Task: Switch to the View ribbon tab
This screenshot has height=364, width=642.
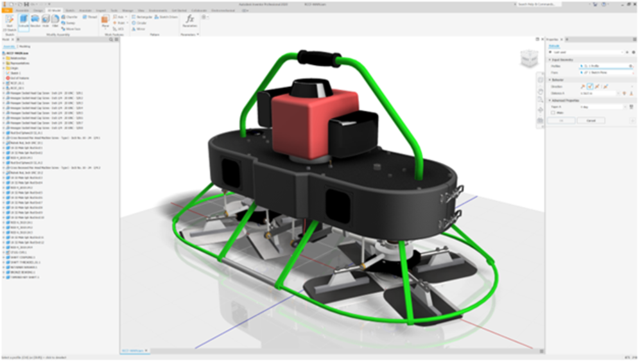Action: (x=141, y=10)
